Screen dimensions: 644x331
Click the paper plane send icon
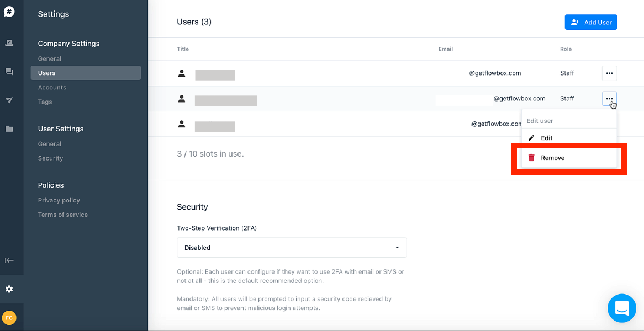[x=9, y=100]
